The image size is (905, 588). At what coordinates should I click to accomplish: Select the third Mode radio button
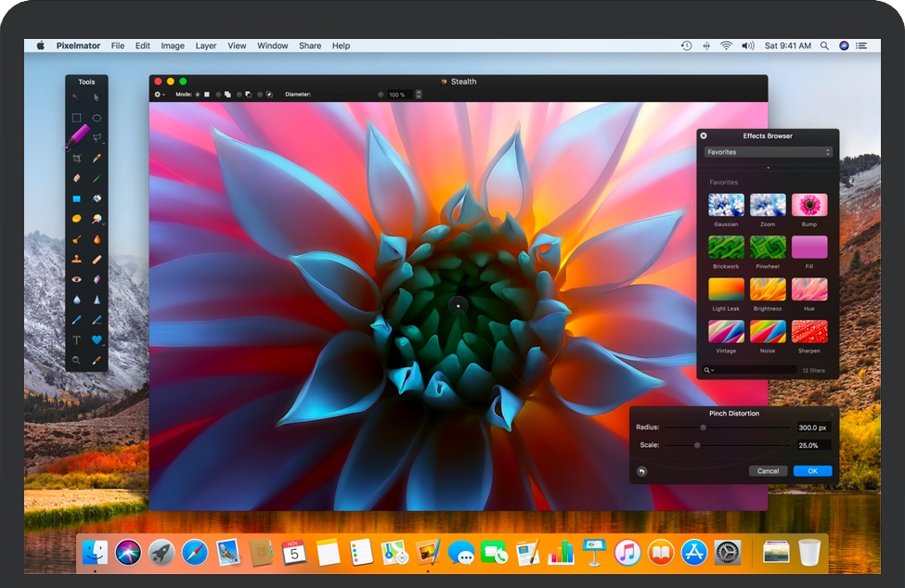coord(239,95)
